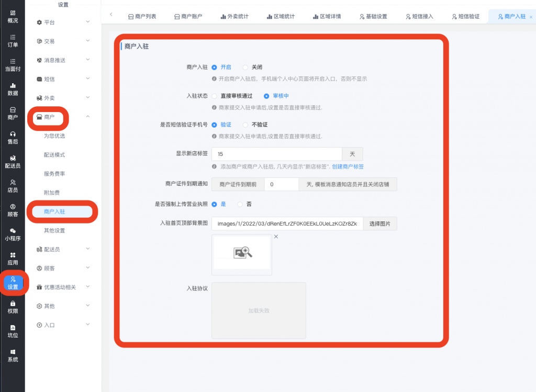This screenshot has height=392, width=536.
Task: Open the 数据 data chart icon
Action: (x=13, y=89)
